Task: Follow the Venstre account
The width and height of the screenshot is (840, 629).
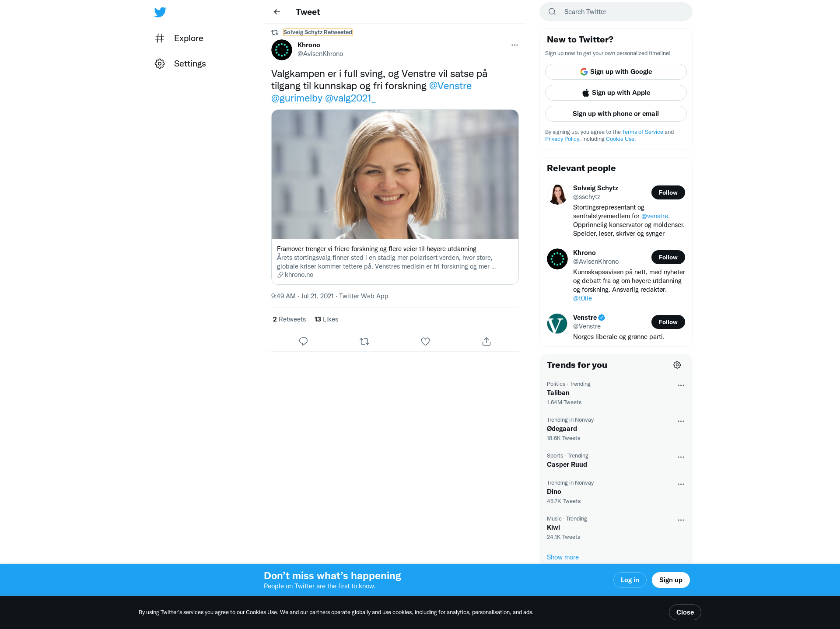Action: pyautogui.click(x=668, y=322)
